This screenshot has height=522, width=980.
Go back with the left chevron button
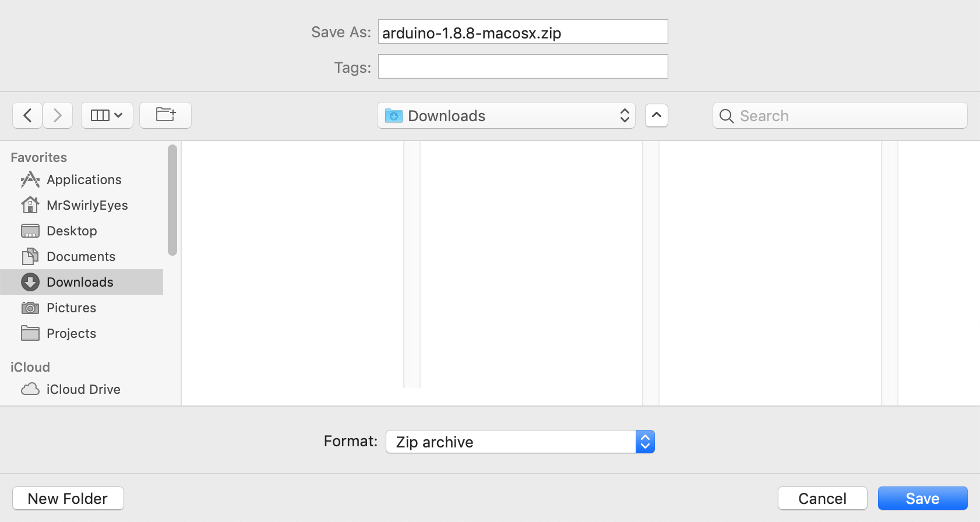pos(27,115)
